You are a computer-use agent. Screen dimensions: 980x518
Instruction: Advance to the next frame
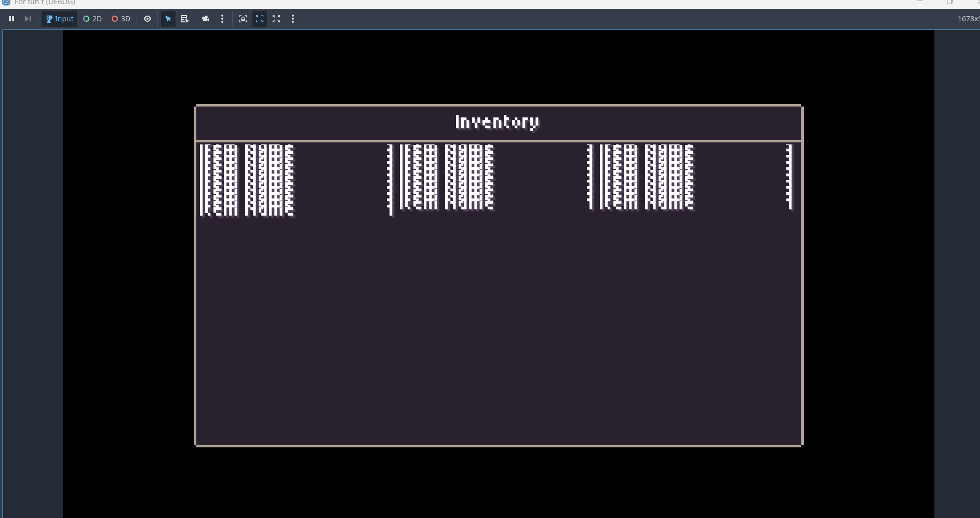click(28, 19)
